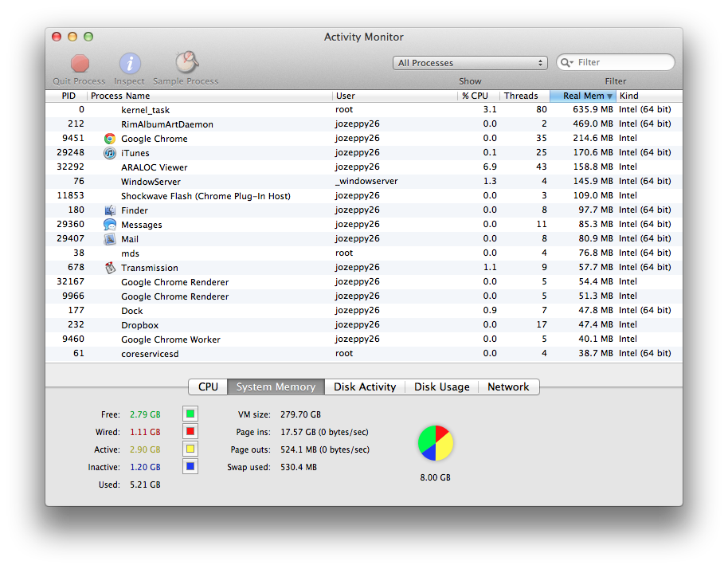Sort by Threads column header
Viewport: 728px width, 569px height.
tap(525, 96)
